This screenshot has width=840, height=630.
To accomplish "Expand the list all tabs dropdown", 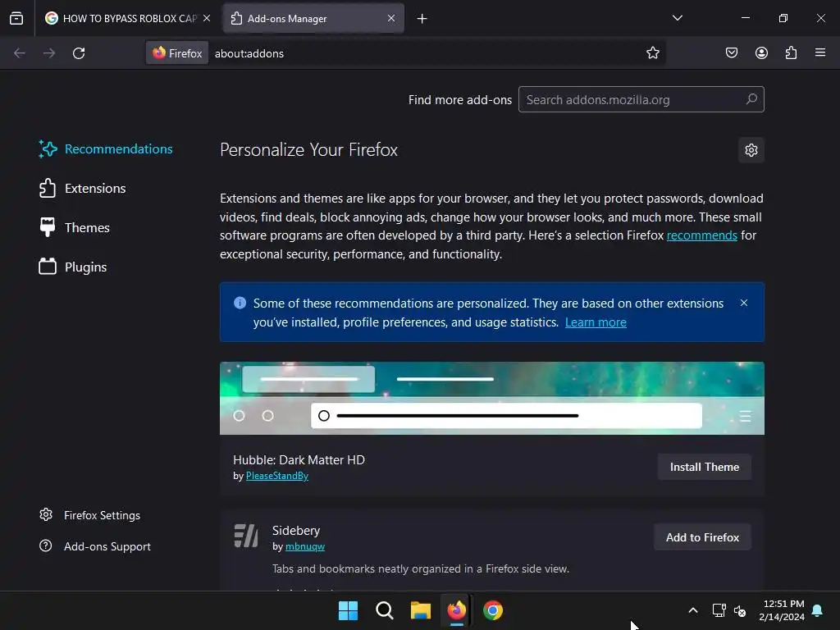I will click(677, 18).
